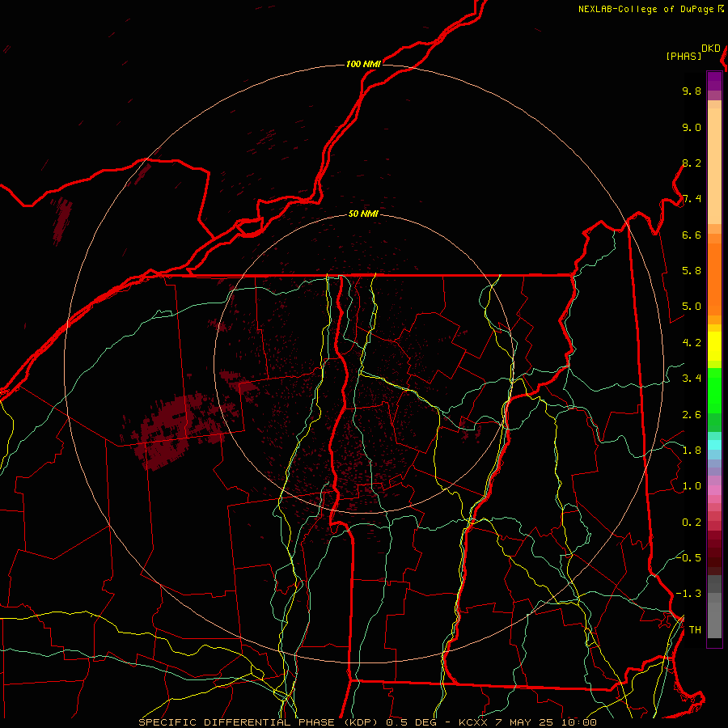Image resolution: width=728 pixels, height=728 pixels.
Task: Pick the orange band of the color bar
Action: (x=714, y=280)
